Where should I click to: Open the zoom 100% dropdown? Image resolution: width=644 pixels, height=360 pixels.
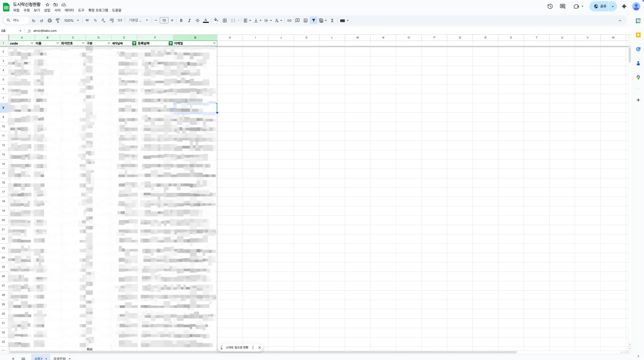[71, 20]
